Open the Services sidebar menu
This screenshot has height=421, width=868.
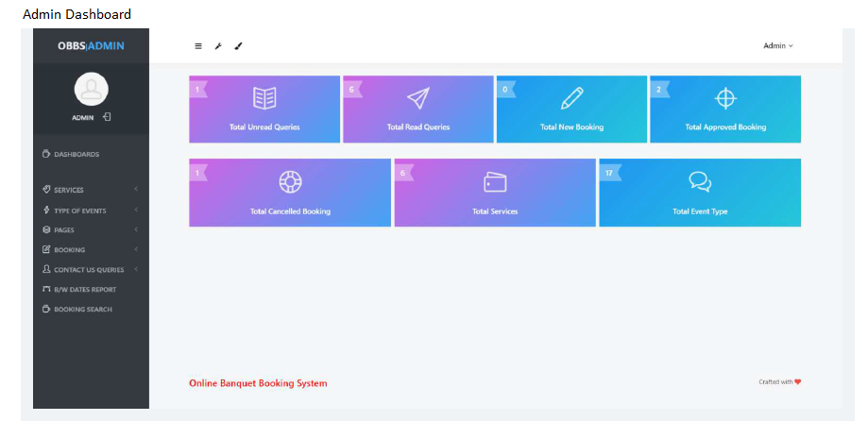click(x=91, y=190)
